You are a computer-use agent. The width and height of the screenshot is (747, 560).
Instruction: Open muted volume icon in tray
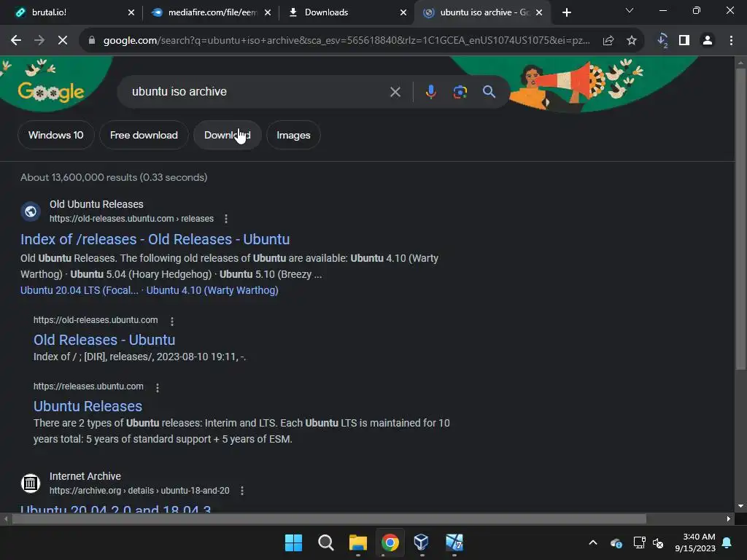pos(658,542)
